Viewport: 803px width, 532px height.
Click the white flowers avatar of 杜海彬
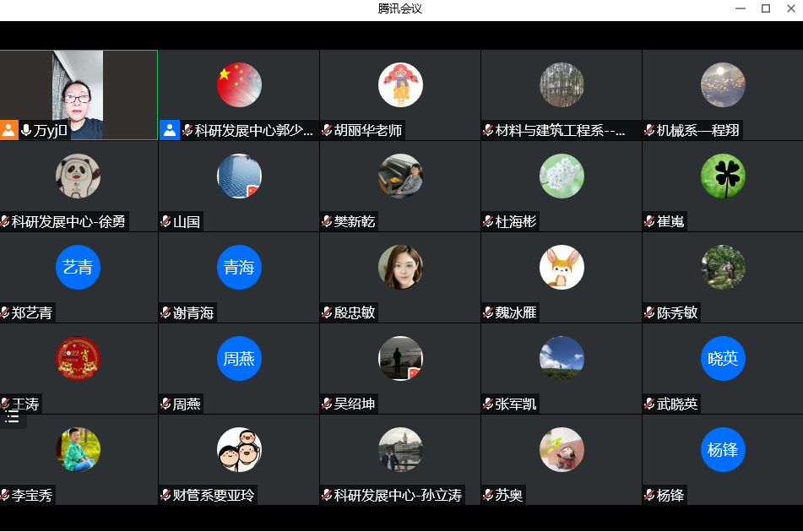[562, 176]
